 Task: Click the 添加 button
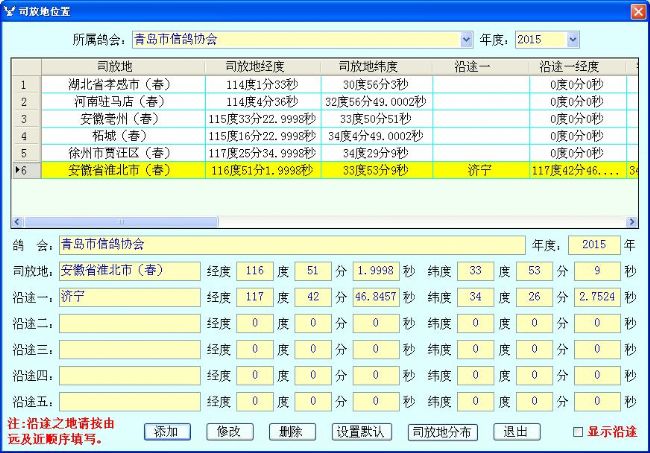(167, 432)
